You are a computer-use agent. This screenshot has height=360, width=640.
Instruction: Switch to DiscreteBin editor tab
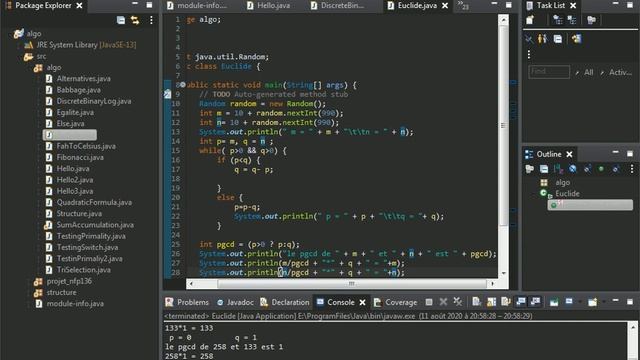(x=337, y=6)
